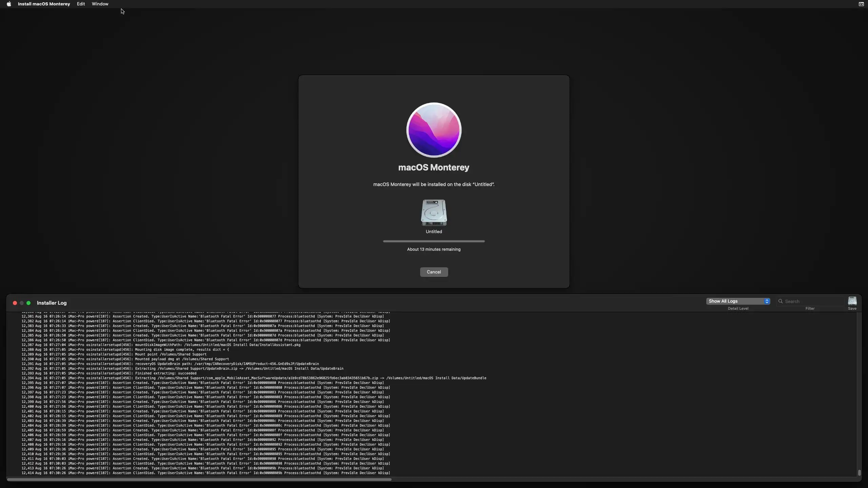Open the Install macOS Monterey menu
This screenshot has height=488, width=868.
pyautogui.click(x=44, y=4)
